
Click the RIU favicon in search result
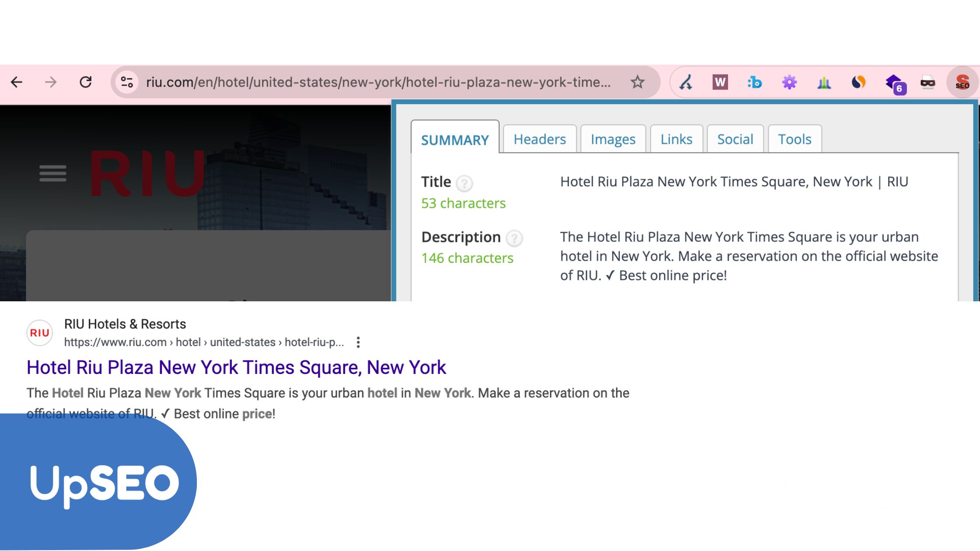point(40,333)
